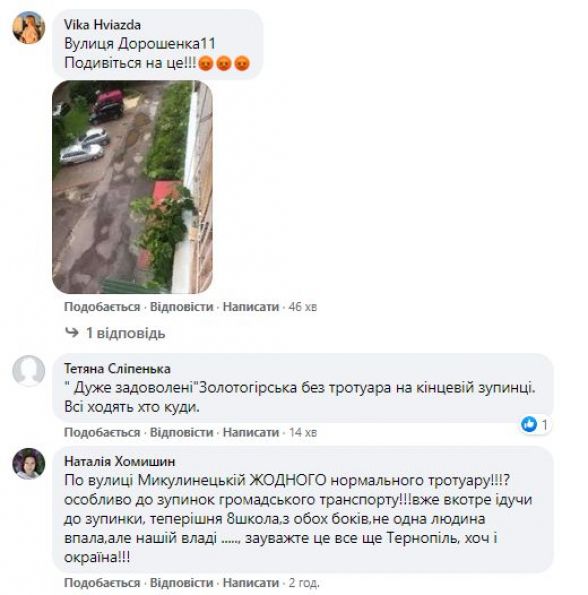Image resolution: width=588 pixels, height=595 pixels.
Task: Like Vika Hviazda's comment via Подобається
Action: pos(102,307)
